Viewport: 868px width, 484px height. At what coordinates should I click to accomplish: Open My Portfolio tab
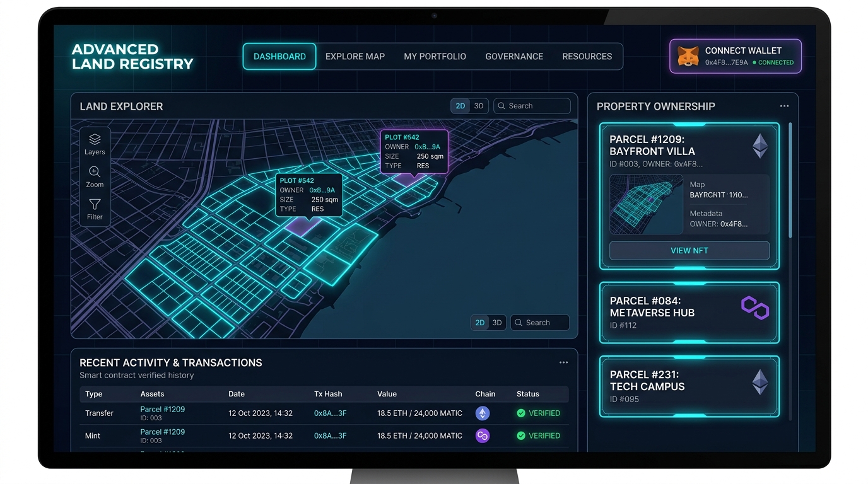(x=435, y=56)
